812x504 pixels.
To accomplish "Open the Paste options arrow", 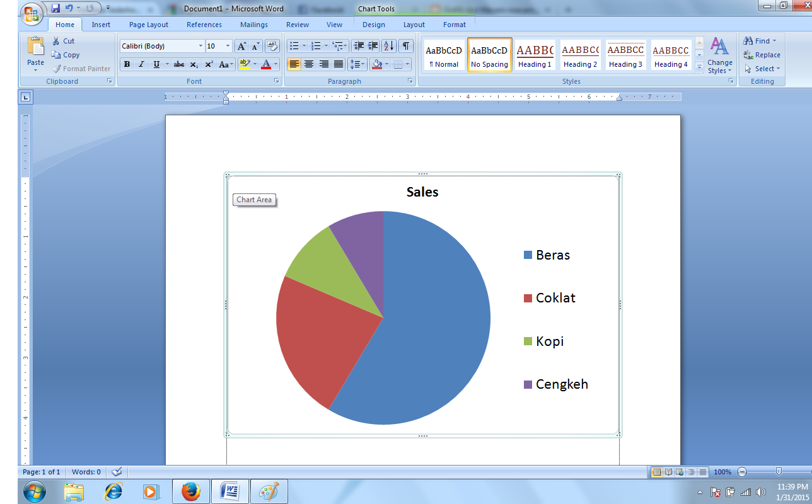I will (x=36, y=70).
